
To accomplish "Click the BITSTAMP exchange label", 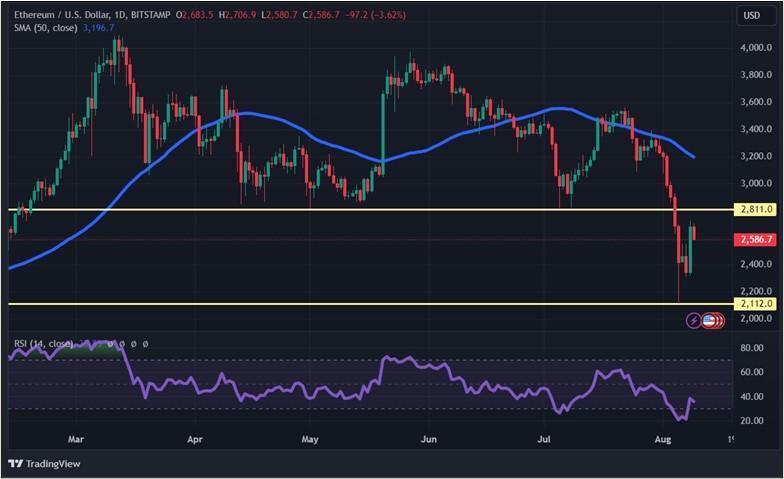I will click(x=150, y=15).
